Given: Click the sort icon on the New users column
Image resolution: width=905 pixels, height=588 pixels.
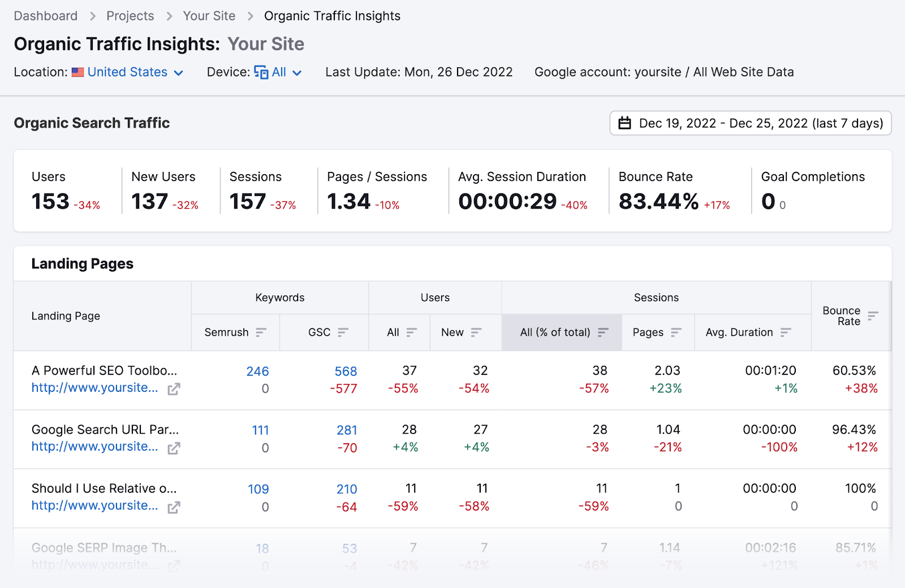Looking at the screenshot, I should (x=477, y=332).
